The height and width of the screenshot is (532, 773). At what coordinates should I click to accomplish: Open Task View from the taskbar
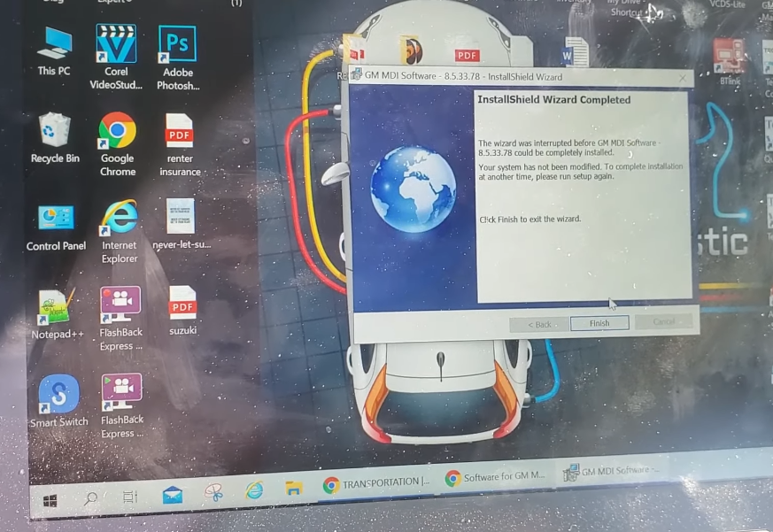[x=129, y=497]
